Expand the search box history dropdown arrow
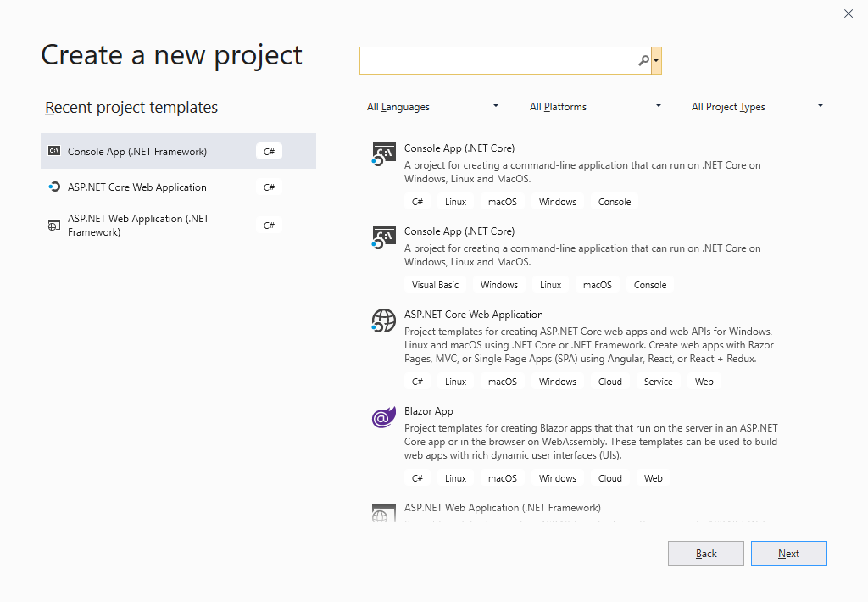Screen dimensions: 868x602 tap(657, 60)
